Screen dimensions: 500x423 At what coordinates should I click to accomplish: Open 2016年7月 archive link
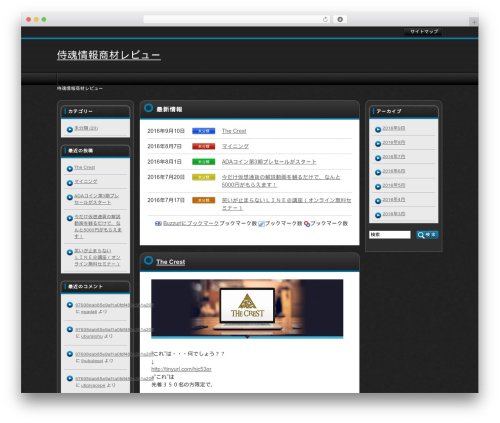click(394, 157)
